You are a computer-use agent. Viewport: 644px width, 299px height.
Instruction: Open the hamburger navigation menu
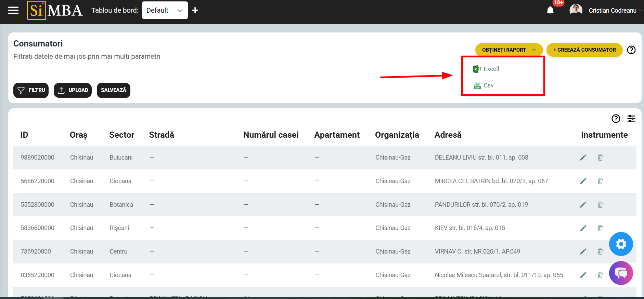tap(13, 10)
